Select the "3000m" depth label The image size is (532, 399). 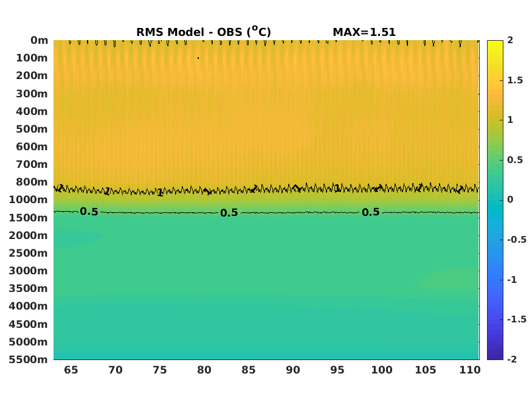(x=29, y=271)
